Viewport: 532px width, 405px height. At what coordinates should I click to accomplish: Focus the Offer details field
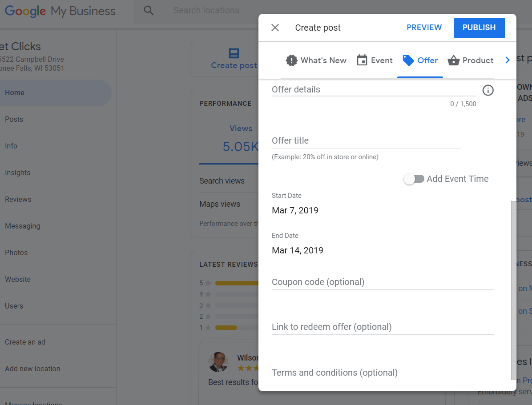[x=374, y=89]
